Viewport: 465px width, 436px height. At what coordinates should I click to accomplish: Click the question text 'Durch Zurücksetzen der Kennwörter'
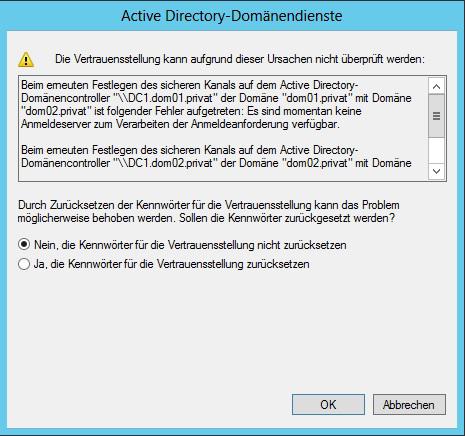pos(209,205)
